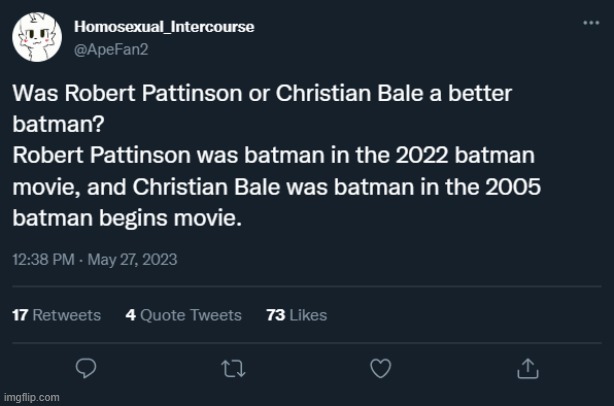Screen dimensions: 614x406
Task: Open the author's bold display name
Action: pyautogui.click(x=164, y=27)
